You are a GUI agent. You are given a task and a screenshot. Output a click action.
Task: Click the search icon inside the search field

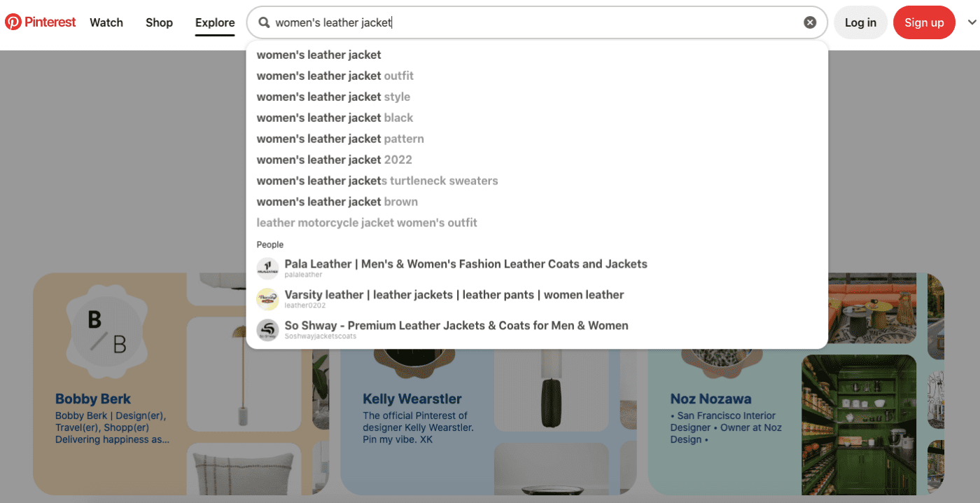click(x=264, y=22)
